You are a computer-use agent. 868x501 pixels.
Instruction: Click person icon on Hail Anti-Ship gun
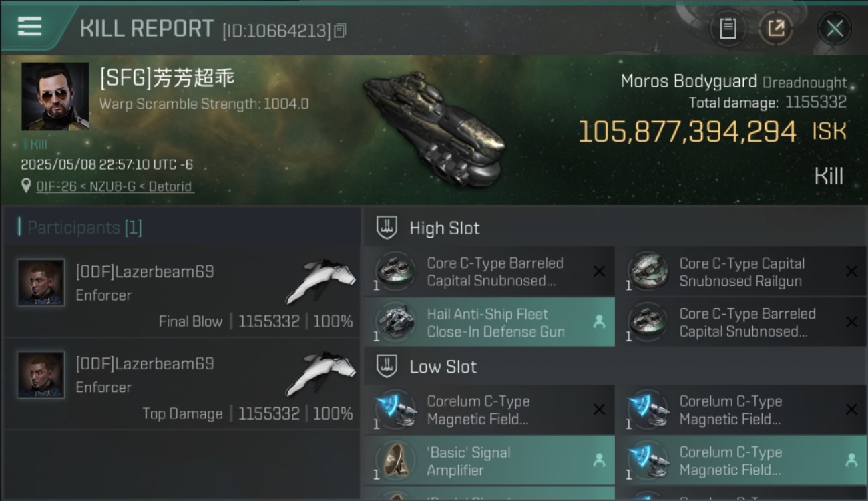pos(599,322)
